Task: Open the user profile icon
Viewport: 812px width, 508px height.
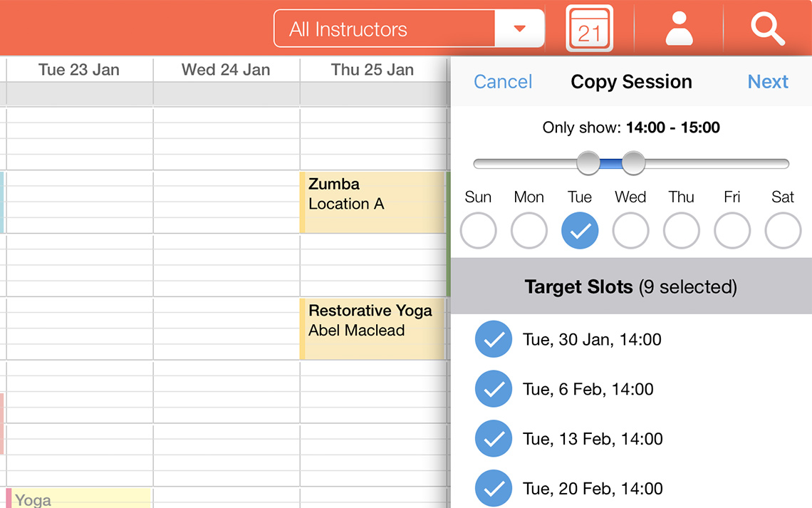Action: coord(679,28)
